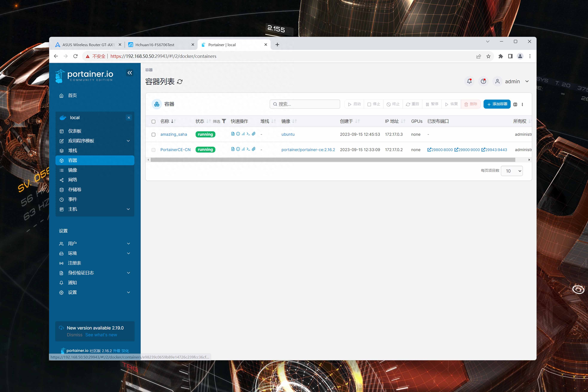Screen dimensions: 588x392
Task: Tick checkbox for PortainerCE-CN row
Action: 154,150
